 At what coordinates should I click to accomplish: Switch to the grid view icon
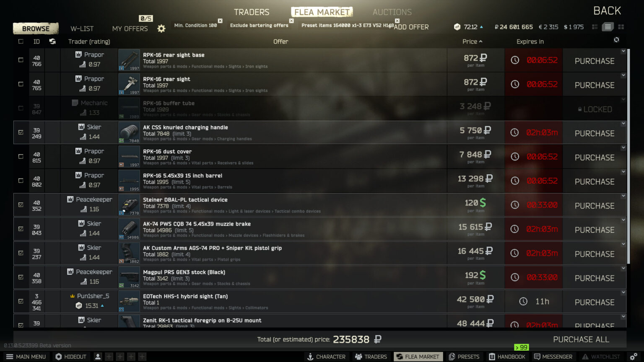coord(621,27)
